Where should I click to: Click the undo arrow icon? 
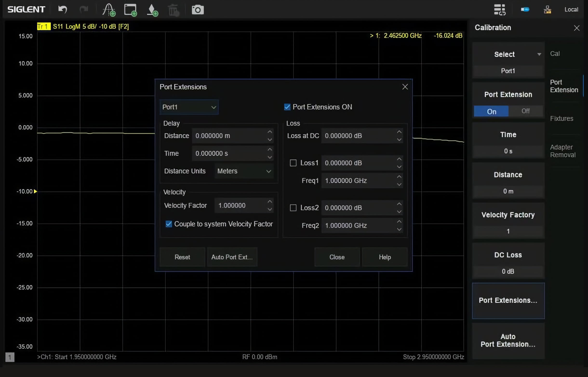point(62,10)
